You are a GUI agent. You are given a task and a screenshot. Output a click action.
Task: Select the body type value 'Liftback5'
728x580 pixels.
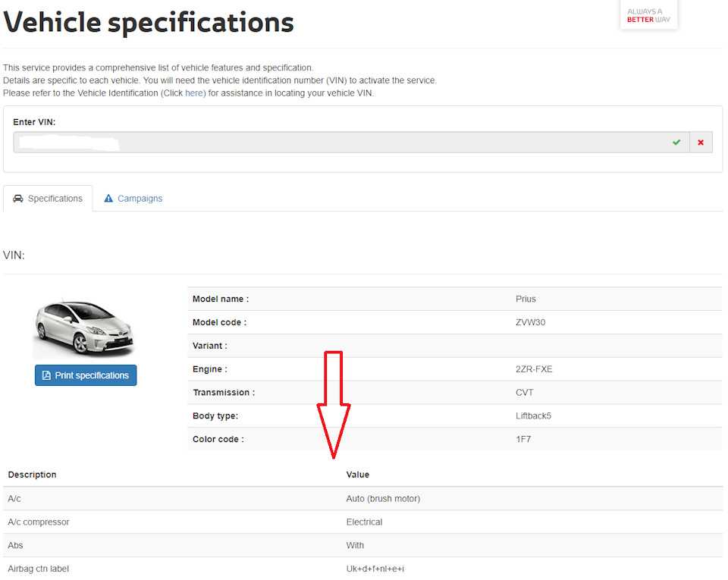tap(533, 415)
